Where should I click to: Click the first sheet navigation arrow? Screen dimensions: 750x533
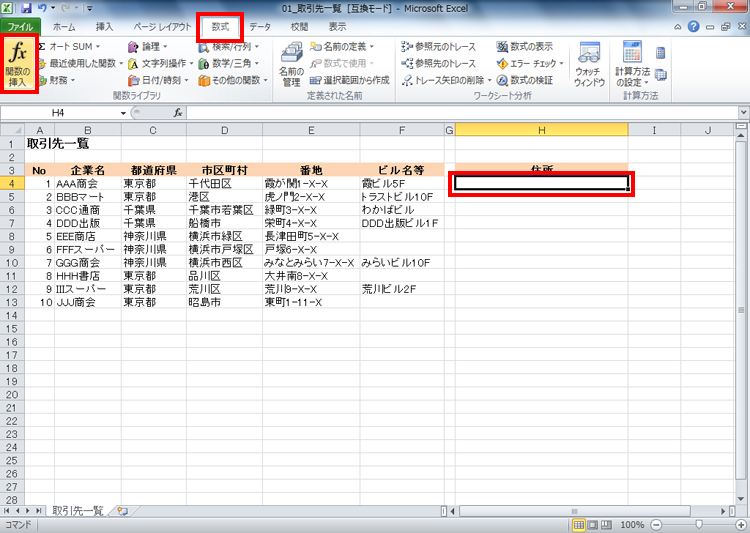pyautogui.click(x=6, y=511)
